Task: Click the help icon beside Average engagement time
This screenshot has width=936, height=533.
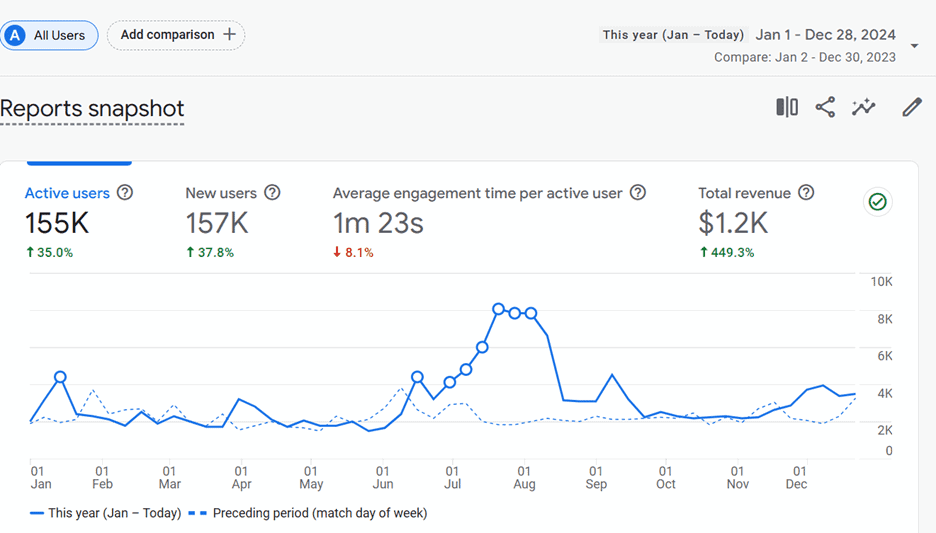Action: pos(638,193)
